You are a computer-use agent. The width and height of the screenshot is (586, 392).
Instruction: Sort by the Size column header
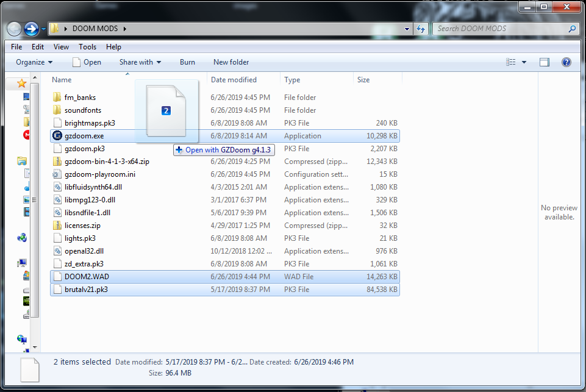tap(377, 80)
